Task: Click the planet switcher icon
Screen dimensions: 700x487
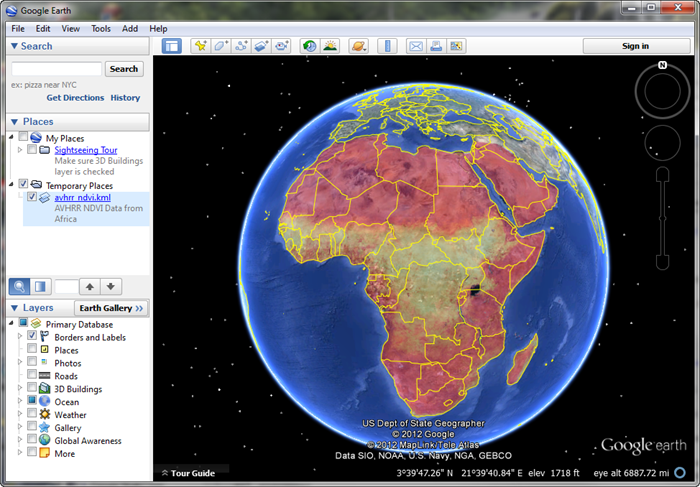Action: [358, 46]
